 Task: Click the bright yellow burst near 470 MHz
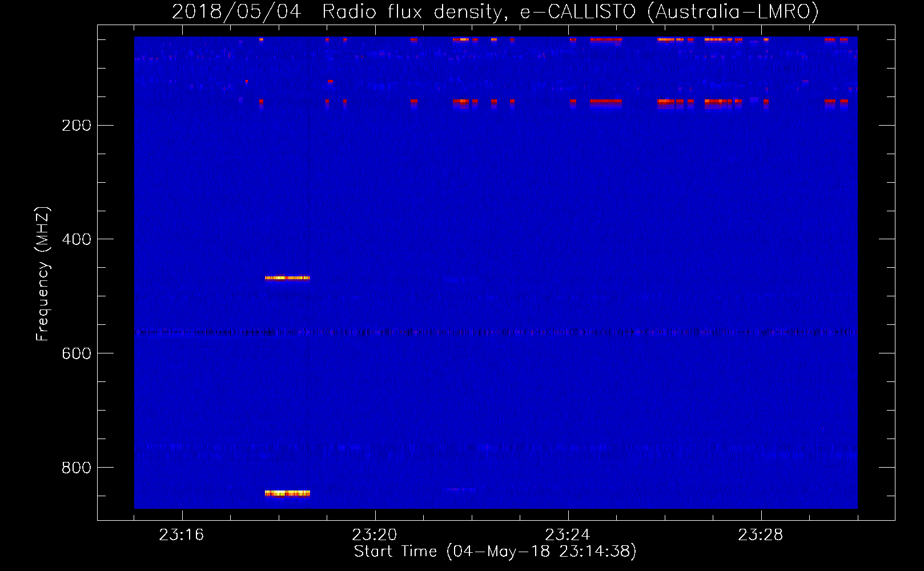pyautogui.click(x=287, y=278)
